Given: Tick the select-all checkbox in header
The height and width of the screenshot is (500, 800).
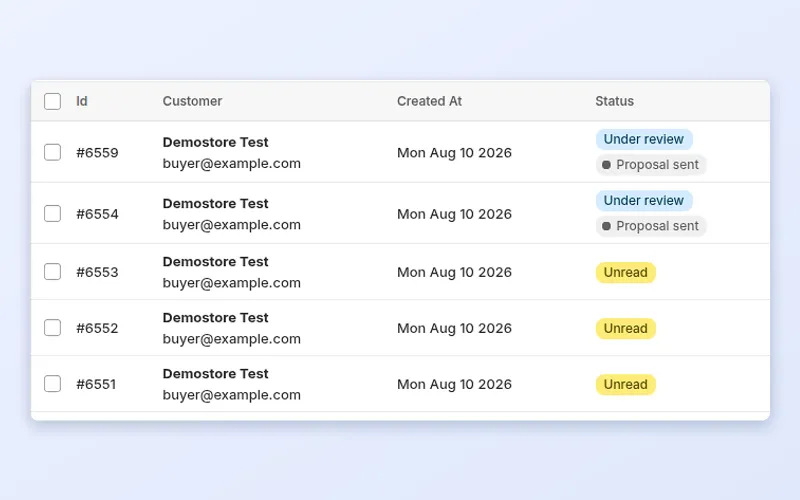Looking at the screenshot, I should point(53,101).
